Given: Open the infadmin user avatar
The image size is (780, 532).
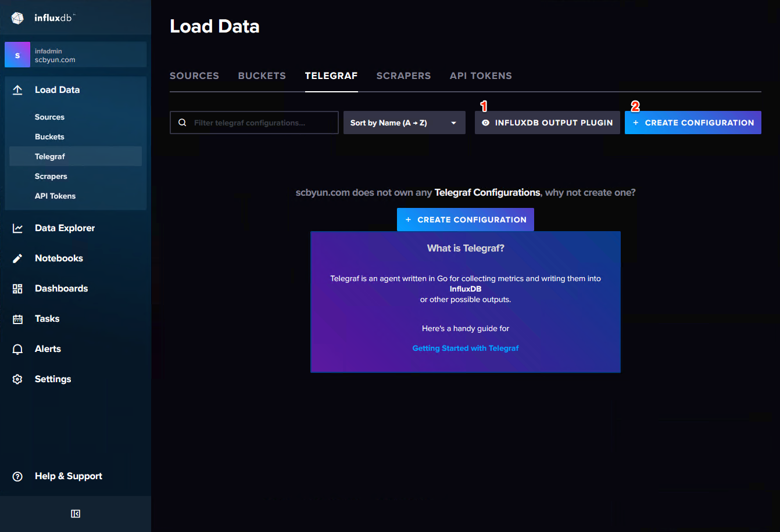Looking at the screenshot, I should [x=17, y=55].
